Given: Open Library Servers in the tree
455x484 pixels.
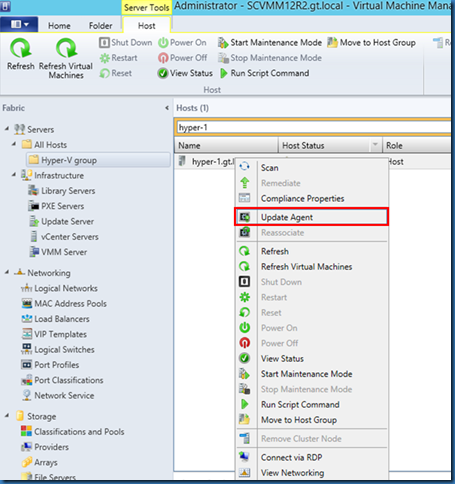Looking at the screenshot, I should point(62,191).
